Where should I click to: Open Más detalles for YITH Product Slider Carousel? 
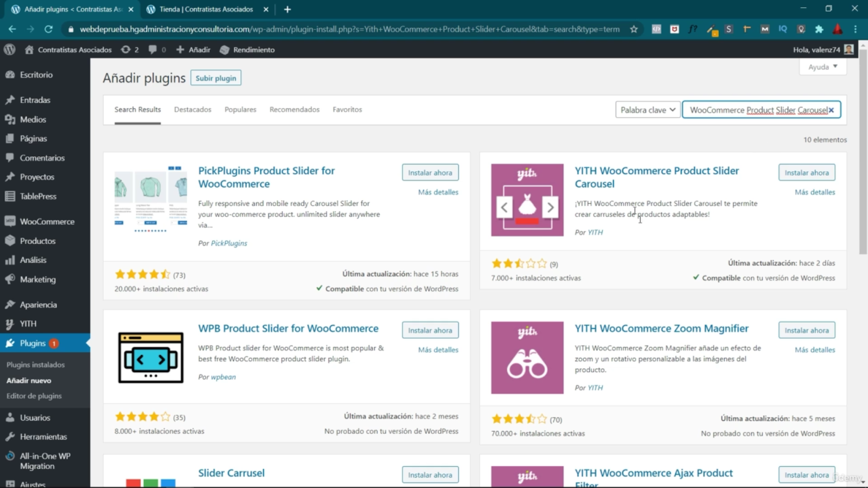click(x=815, y=192)
